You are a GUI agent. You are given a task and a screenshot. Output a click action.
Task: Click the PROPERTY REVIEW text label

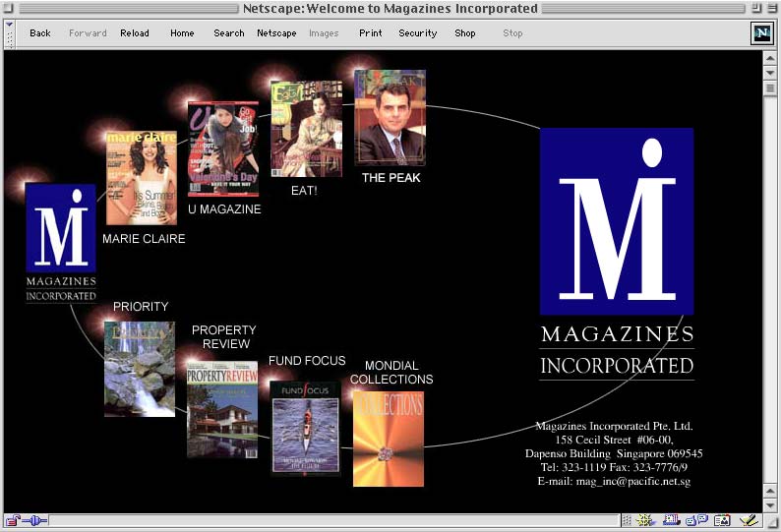click(x=224, y=336)
